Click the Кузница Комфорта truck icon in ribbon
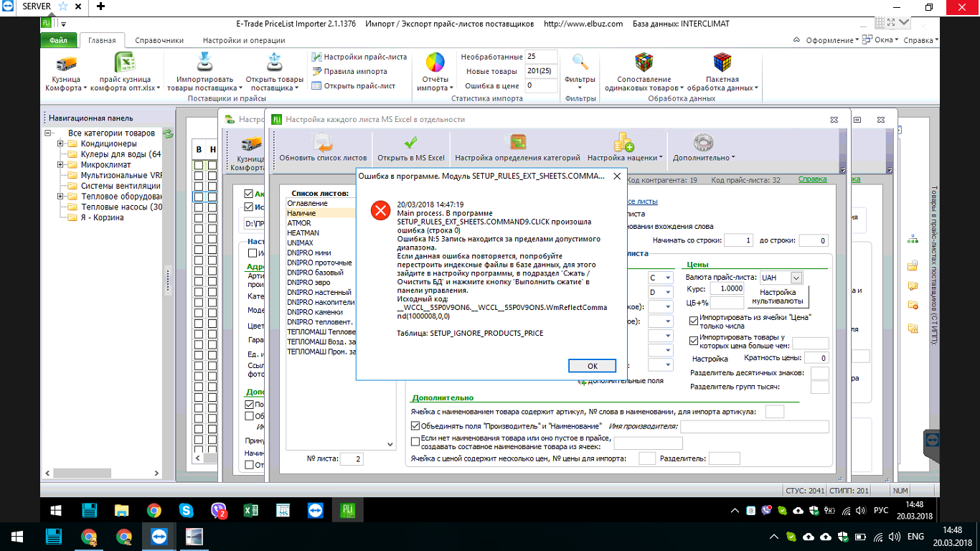This screenshot has width=980, height=551. point(66,63)
